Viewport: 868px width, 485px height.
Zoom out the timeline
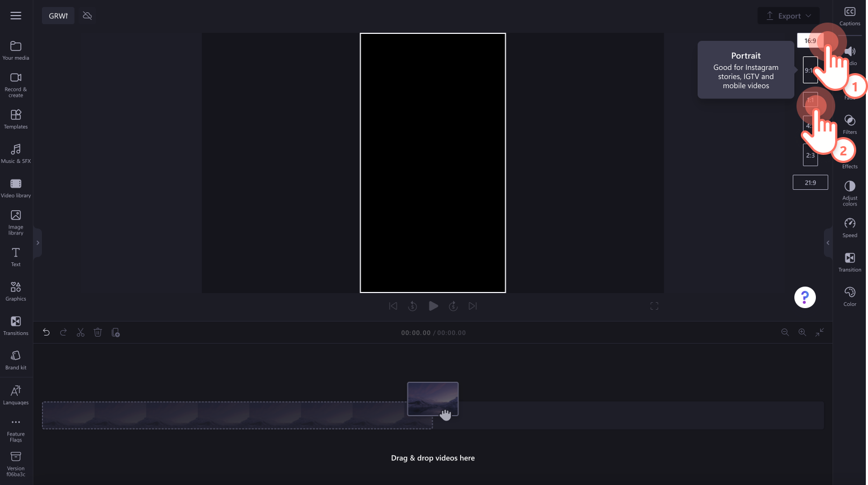[785, 333]
